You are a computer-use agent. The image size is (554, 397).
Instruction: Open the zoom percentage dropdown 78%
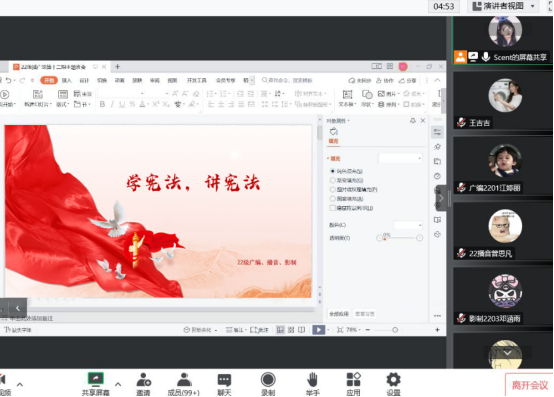pos(353,330)
